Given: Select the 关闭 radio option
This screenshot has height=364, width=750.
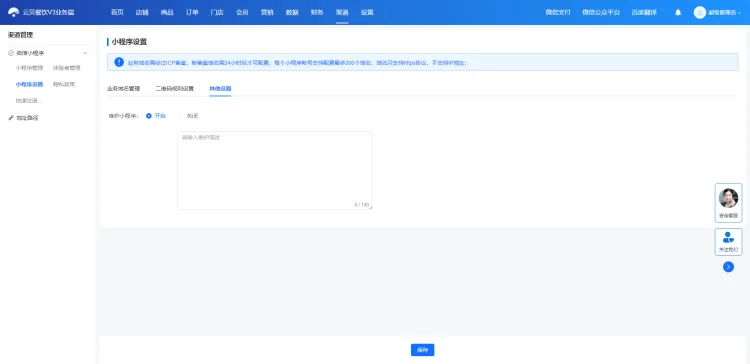Looking at the screenshot, I should (181, 116).
